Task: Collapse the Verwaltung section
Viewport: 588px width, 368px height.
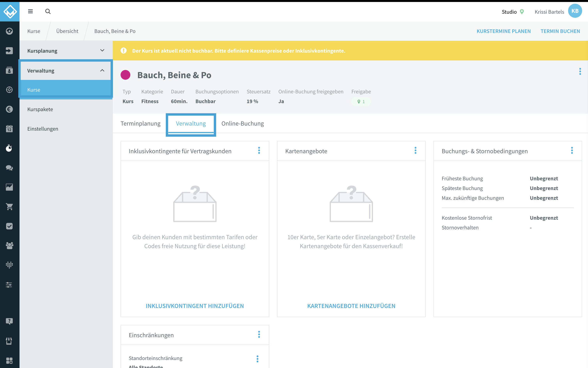Action: coord(66,71)
